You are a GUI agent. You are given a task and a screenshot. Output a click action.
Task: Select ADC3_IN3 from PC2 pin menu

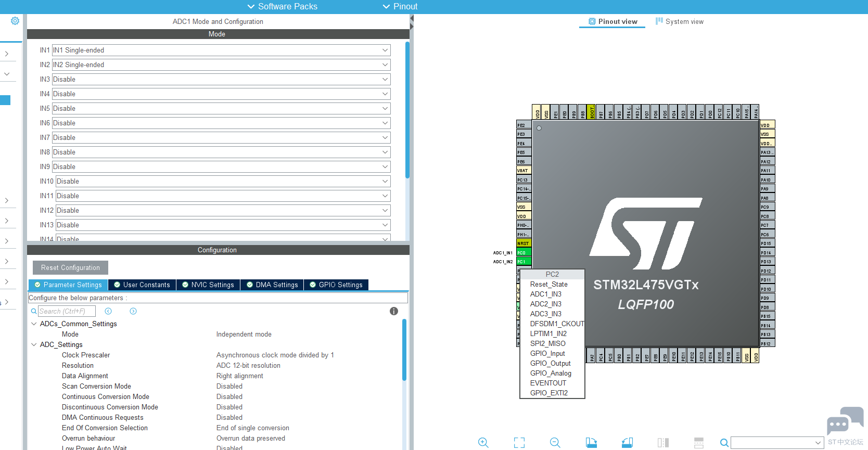pos(546,314)
